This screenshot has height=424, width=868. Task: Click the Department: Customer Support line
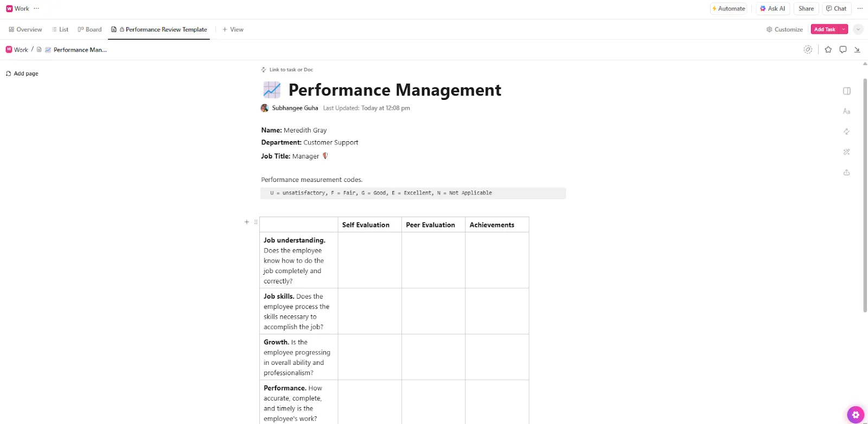310,143
